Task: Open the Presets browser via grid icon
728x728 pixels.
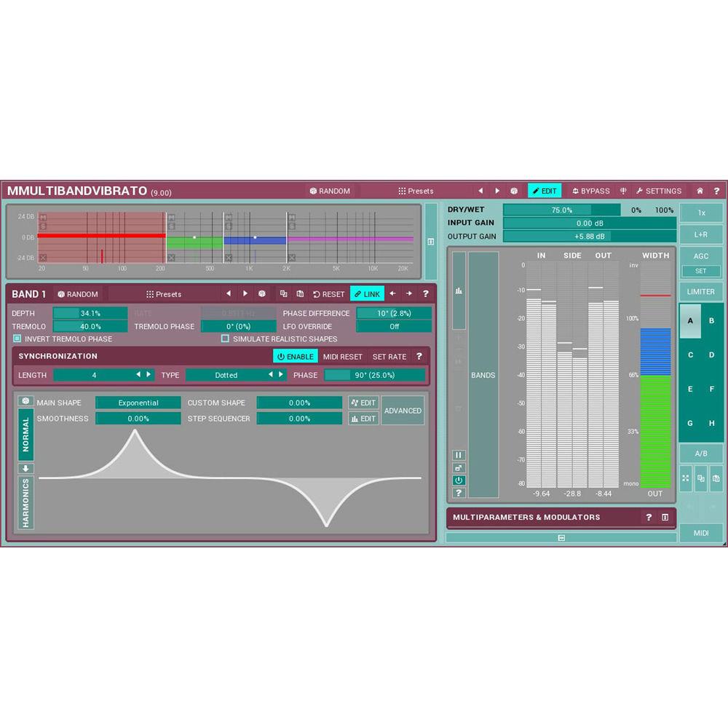Action: (401, 191)
